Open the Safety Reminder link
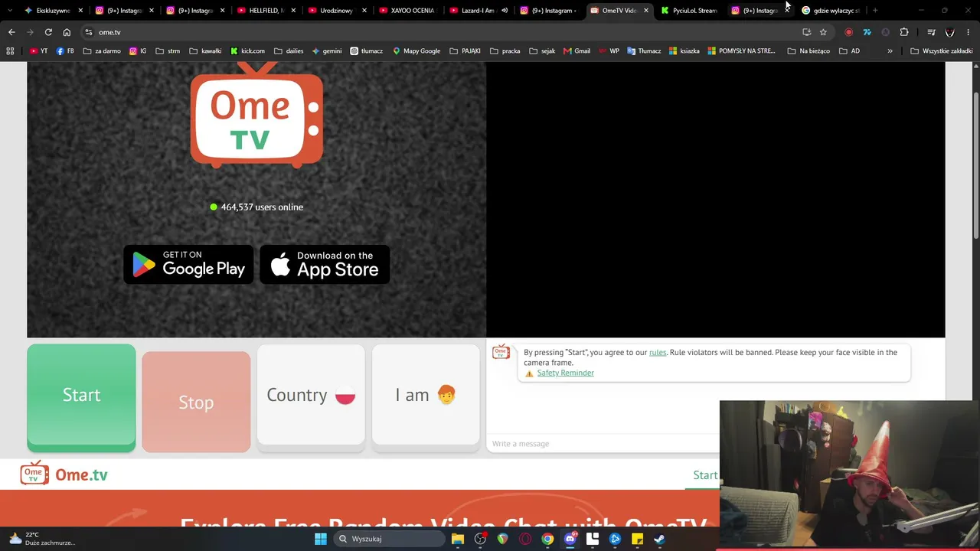 [565, 373]
